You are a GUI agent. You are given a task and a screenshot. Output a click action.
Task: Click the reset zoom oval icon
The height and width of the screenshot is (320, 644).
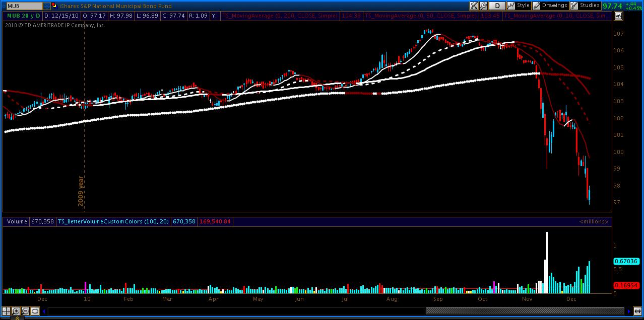35,311
